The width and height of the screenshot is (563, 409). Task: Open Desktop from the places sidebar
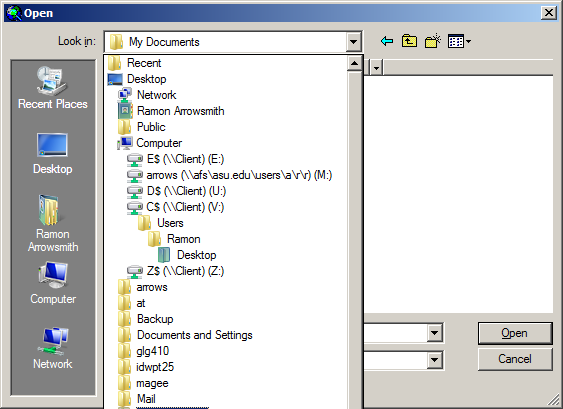(53, 153)
